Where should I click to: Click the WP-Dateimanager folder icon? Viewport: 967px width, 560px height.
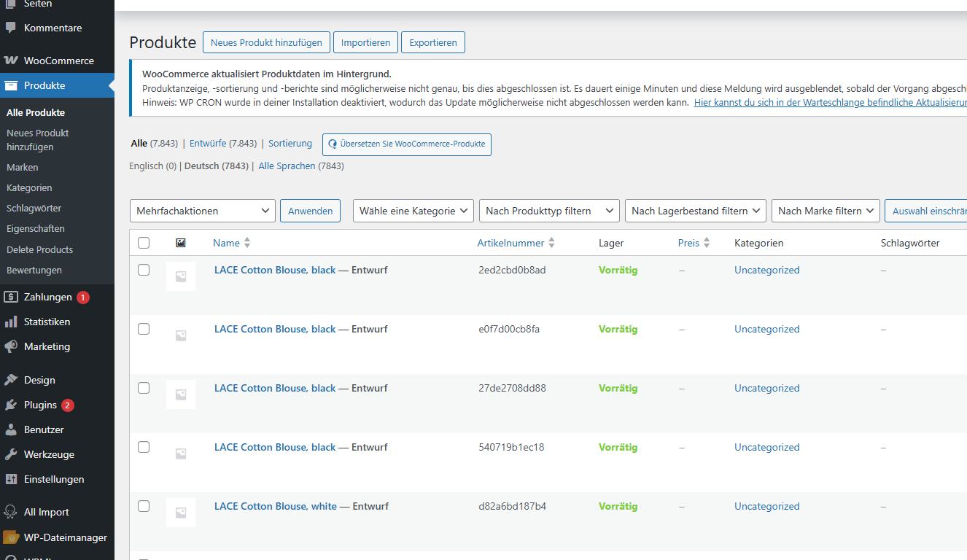coord(10,537)
